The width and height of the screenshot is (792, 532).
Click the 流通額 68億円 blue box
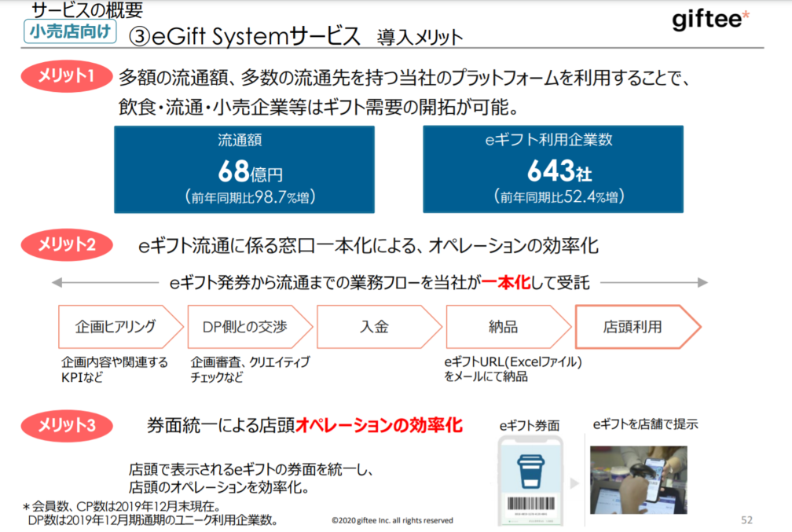click(x=244, y=169)
